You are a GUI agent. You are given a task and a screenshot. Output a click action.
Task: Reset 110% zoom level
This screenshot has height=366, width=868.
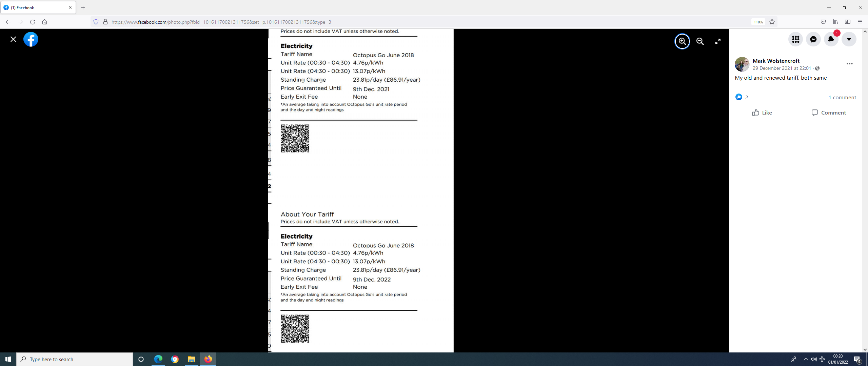tap(758, 22)
